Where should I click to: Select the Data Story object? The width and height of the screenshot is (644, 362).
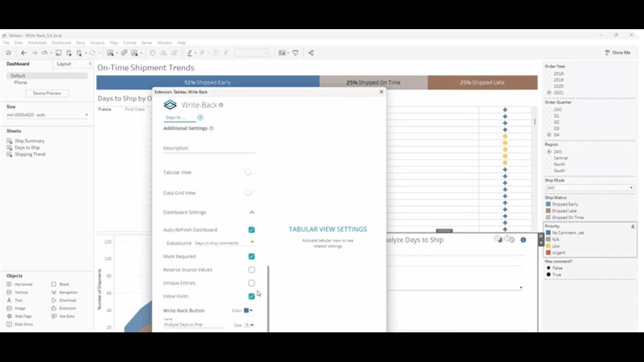click(x=20, y=325)
